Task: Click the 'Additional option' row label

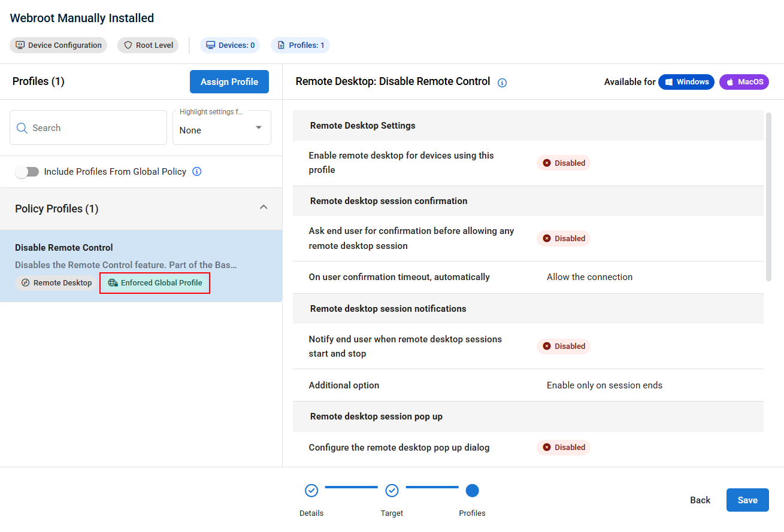Action: pyautogui.click(x=344, y=385)
